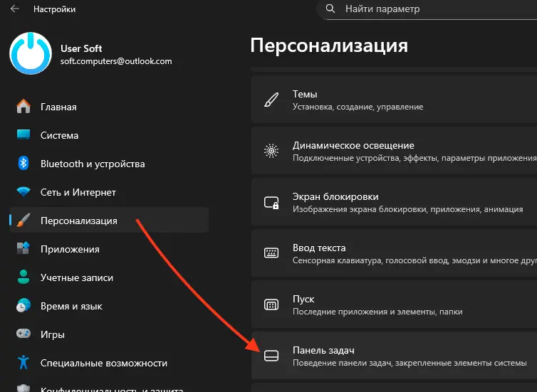Open the Главная home section
This screenshot has width=537, height=392.
pos(58,107)
